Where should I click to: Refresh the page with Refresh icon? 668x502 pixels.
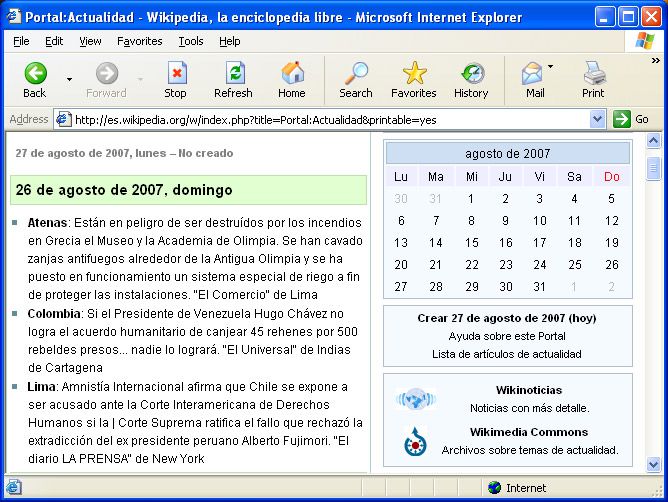(233, 74)
